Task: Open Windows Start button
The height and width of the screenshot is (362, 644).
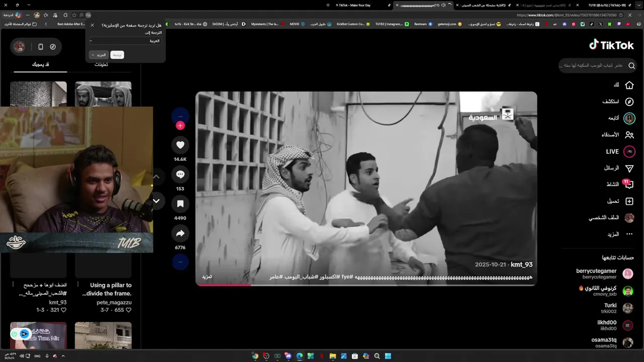Action: (388, 356)
